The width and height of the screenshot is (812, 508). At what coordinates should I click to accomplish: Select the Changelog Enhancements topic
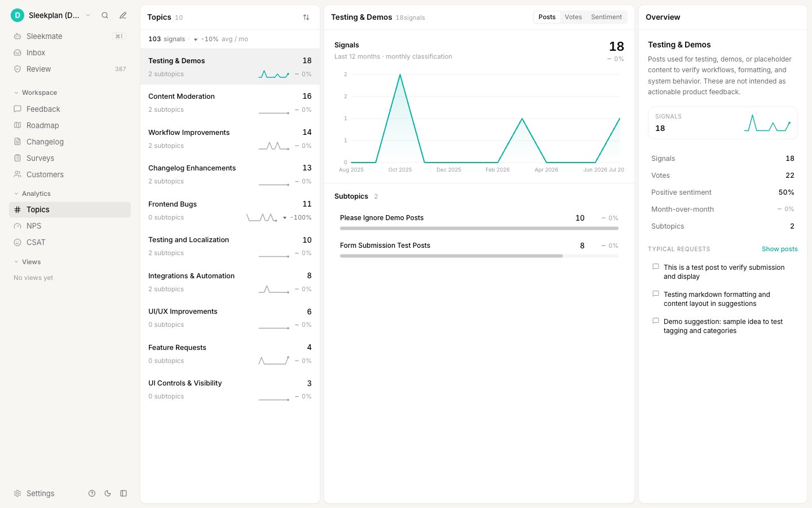(x=230, y=174)
